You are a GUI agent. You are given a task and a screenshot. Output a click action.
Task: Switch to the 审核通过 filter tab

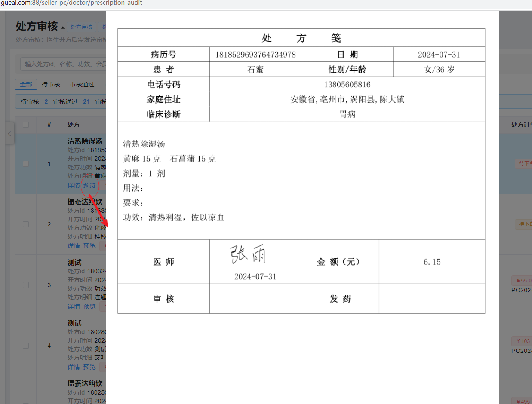82,84
